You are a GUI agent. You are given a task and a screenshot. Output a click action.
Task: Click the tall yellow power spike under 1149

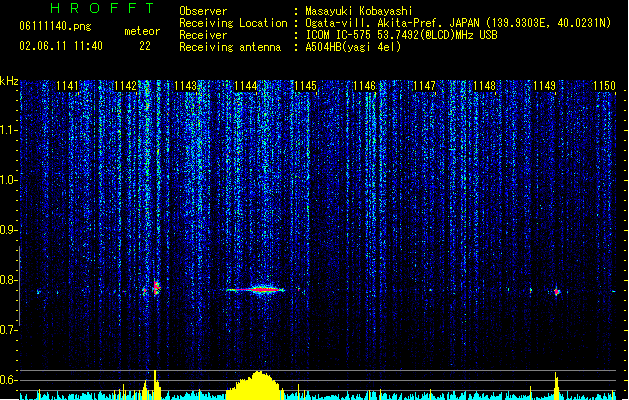556,386
